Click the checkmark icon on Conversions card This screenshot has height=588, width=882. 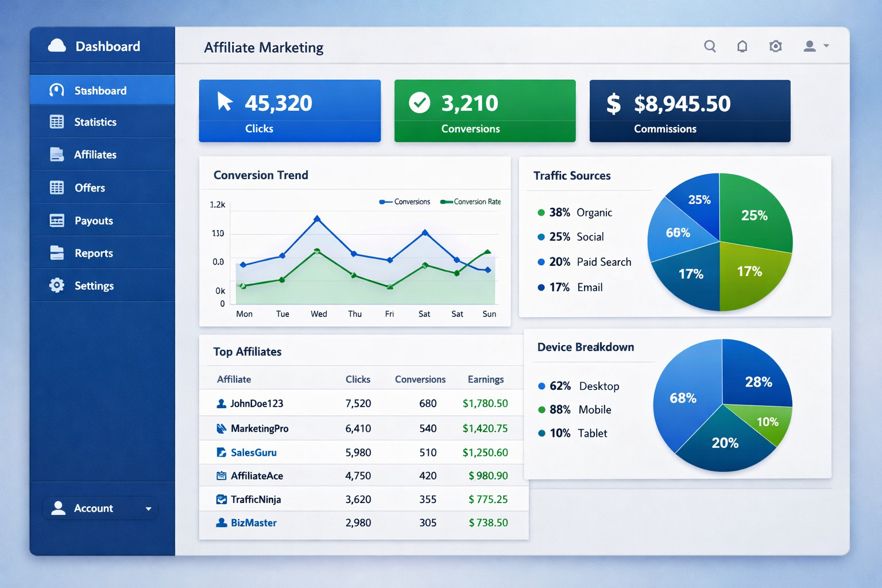[420, 103]
